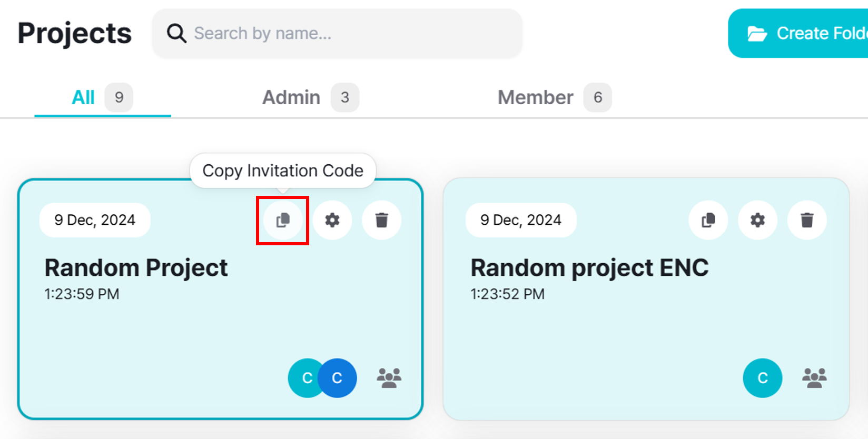This screenshot has height=439, width=868.
Task: Open the Random Project title
Action: 136,268
